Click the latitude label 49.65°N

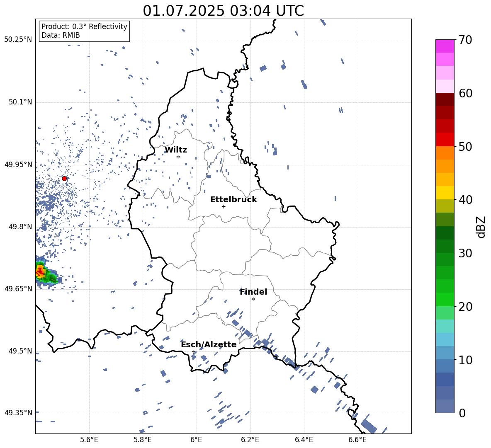18,289
